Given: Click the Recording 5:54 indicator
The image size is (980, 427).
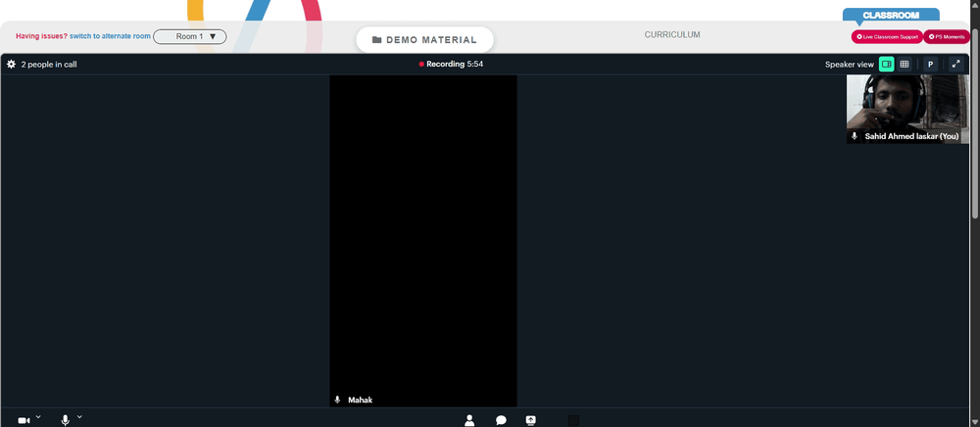Looking at the screenshot, I should tap(451, 64).
